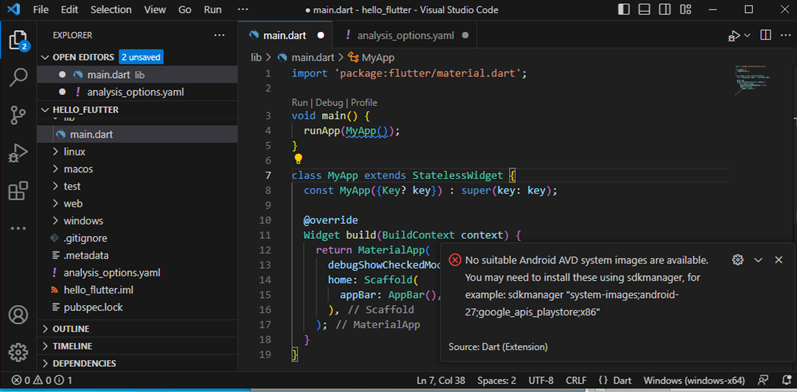Click errors and warnings status bar indicator

(42, 380)
